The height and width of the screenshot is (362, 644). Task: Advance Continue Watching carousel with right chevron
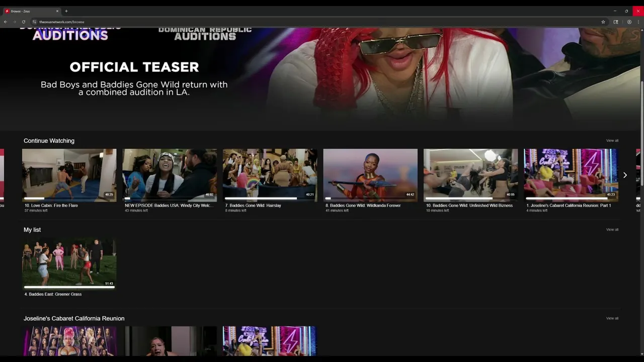tap(625, 175)
